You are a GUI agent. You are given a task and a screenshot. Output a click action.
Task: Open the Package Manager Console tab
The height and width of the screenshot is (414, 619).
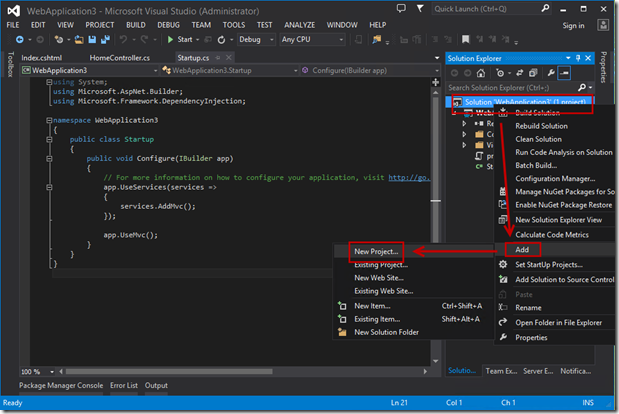coord(61,385)
